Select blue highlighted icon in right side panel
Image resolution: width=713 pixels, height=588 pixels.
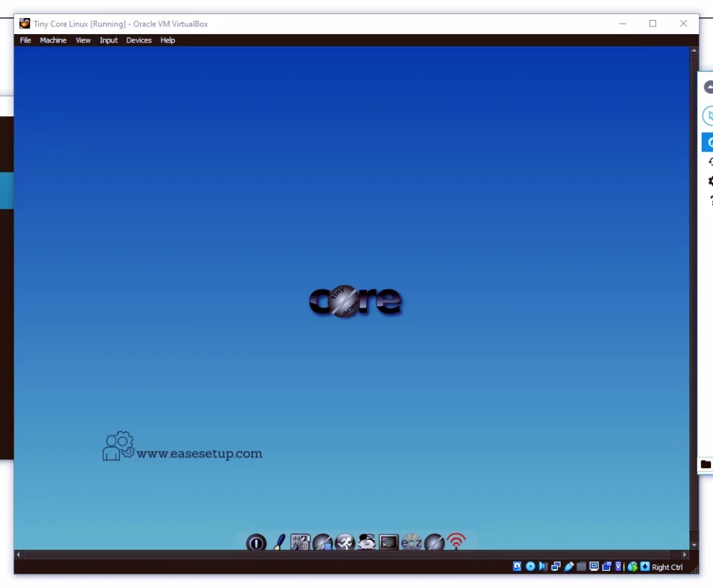coord(707,142)
